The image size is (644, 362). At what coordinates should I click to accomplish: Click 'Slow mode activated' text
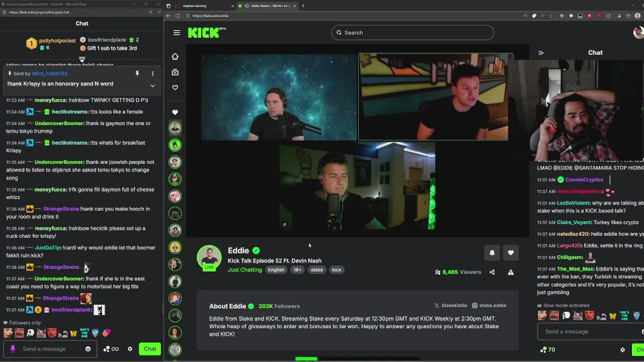[566, 306]
